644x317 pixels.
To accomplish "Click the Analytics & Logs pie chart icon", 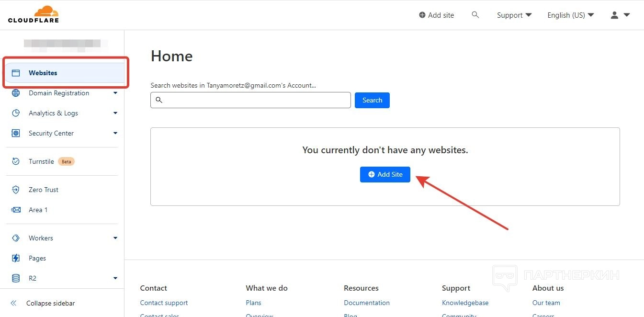I will (x=16, y=113).
